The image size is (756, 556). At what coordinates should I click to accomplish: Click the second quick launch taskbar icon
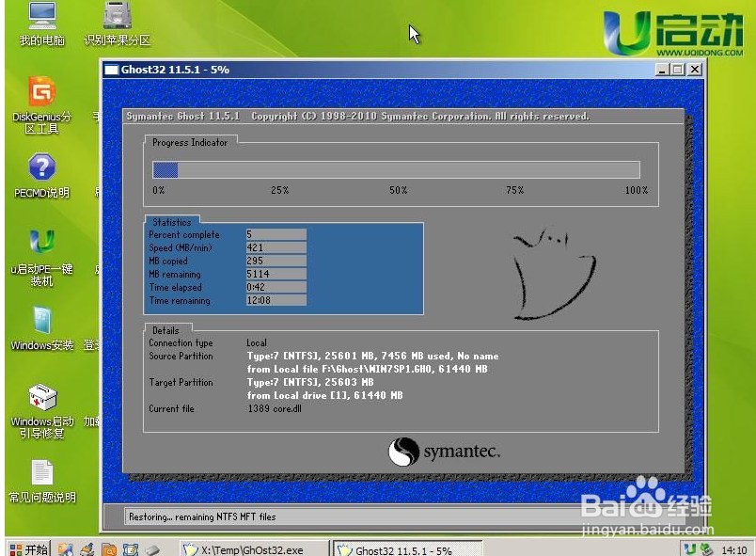click(87, 549)
